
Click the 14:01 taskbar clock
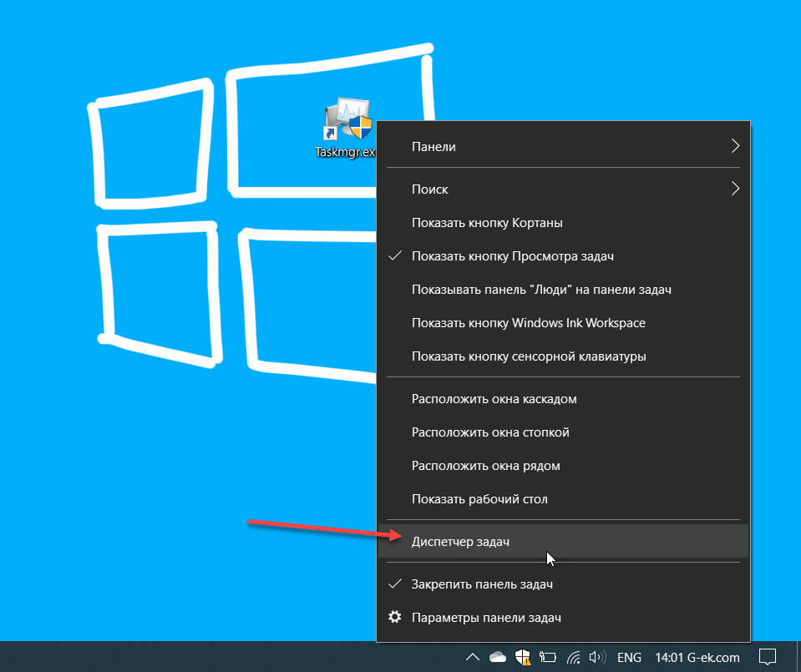point(668,657)
